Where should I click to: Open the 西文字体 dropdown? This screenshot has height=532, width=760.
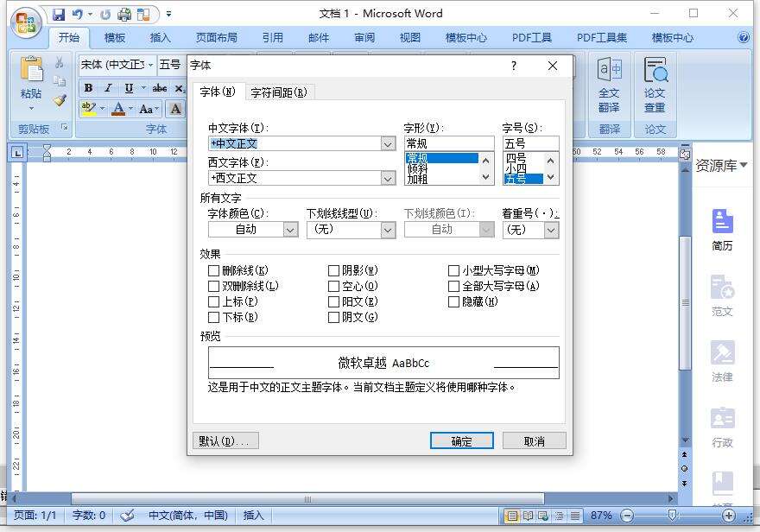pos(388,178)
